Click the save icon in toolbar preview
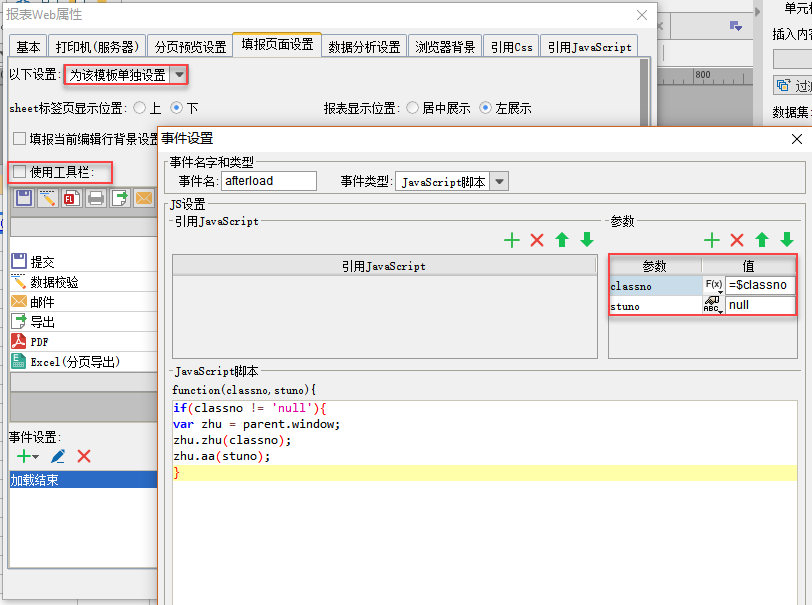The image size is (812, 605). [24, 198]
